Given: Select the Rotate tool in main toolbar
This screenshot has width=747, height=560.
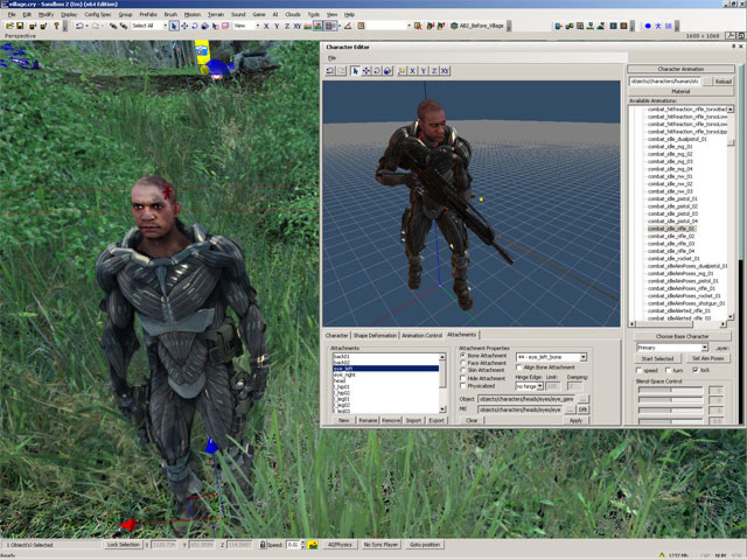Looking at the screenshot, I should tap(194, 26).
